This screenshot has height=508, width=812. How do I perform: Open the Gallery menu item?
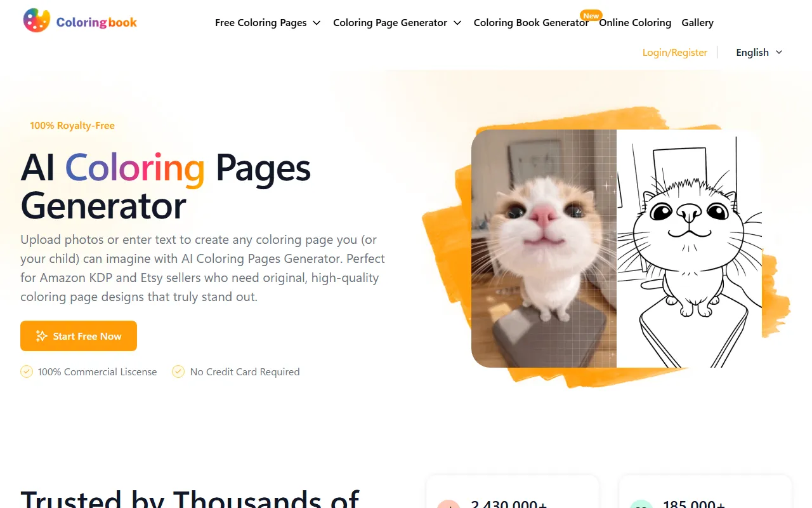[x=698, y=23]
